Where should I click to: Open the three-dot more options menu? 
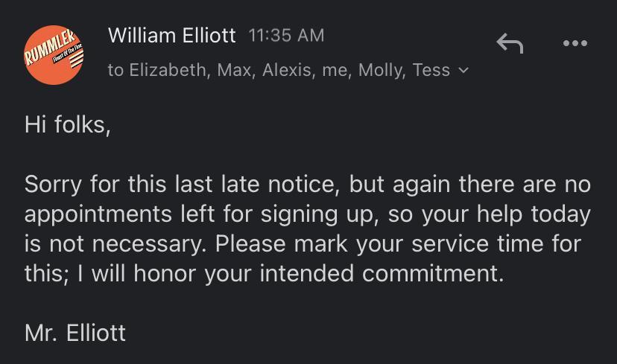(575, 44)
